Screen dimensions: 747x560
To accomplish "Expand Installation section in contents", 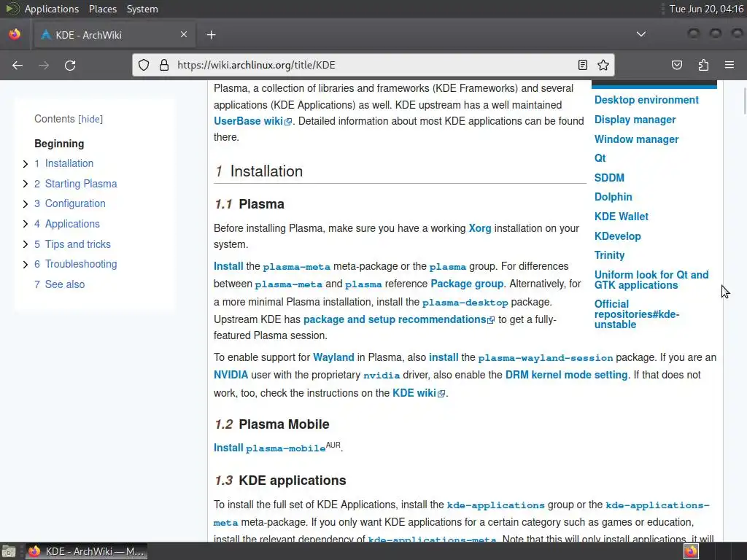I will click(x=26, y=164).
